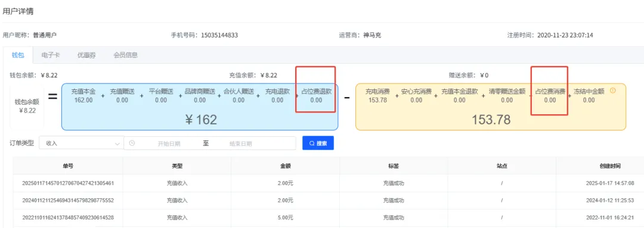Click the 占位费消费 0.00 item
This screenshot has width=644, height=228.
coord(550,96)
